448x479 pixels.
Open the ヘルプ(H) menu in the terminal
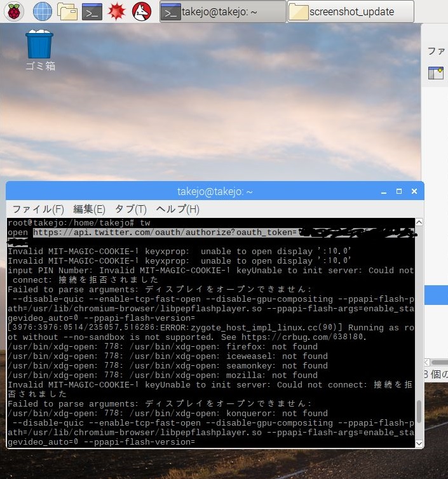[x=177, y=209]
